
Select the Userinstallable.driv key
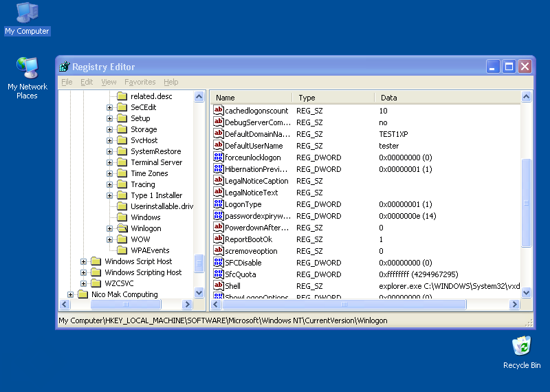pyautogui.click(x=162, y=206)
